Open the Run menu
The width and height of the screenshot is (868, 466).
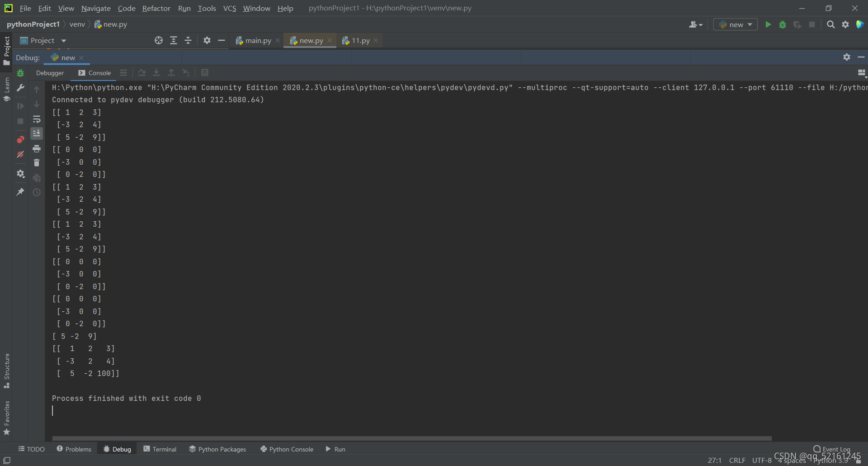tap(184, 8)
